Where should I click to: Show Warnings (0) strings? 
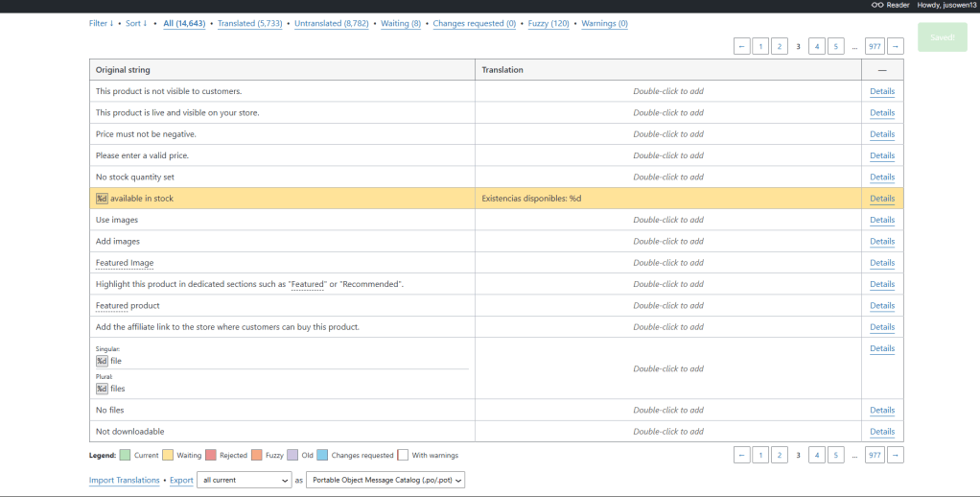(604, 23)
